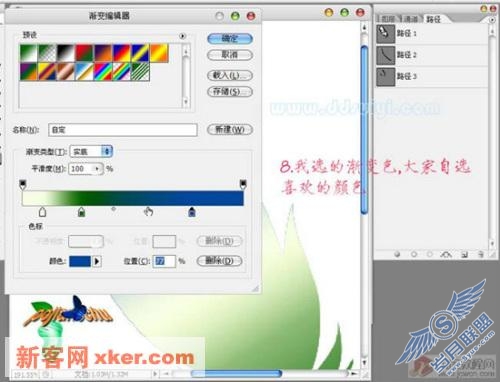500x382 pixels.
Task: Click the 确定 (OK) button
Action: (x=230, y=39)
